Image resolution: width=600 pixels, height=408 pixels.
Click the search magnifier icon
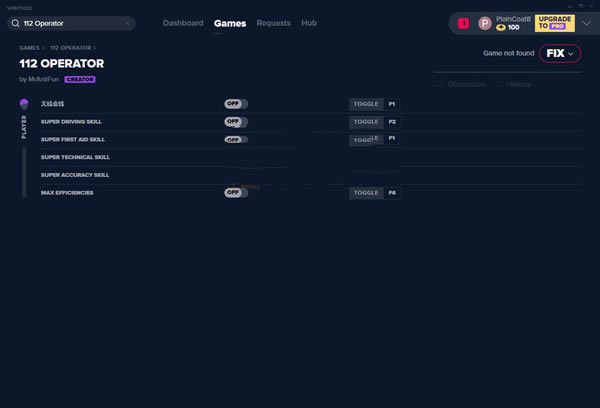pyautogui.click(x=15, y=23)
